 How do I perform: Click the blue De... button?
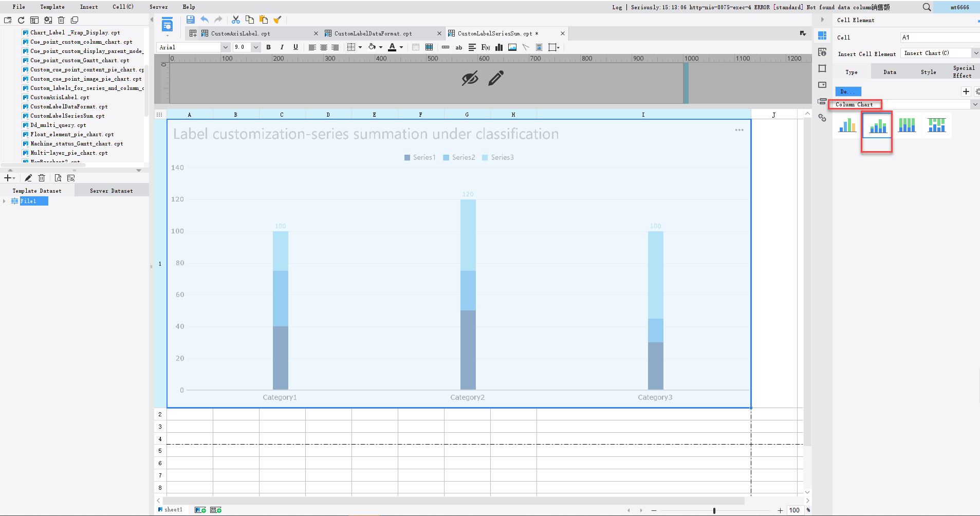[848, 91]
